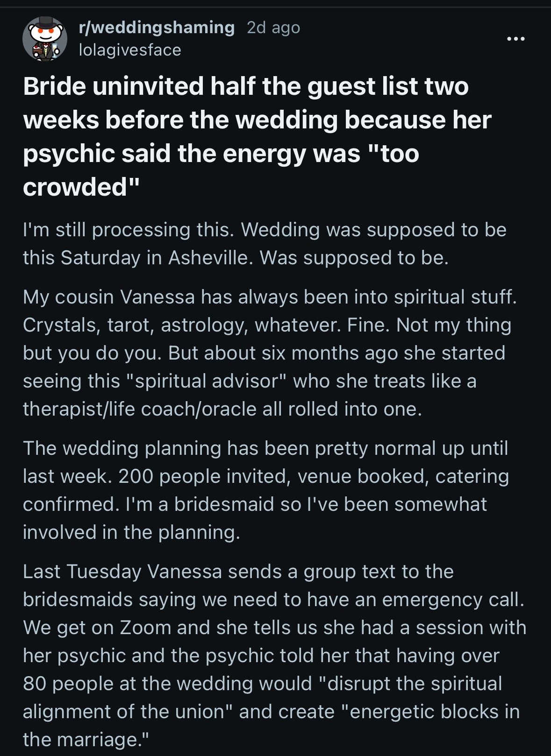Tap the r/weddingshaming subreddit avatar

tap(41, 39)
